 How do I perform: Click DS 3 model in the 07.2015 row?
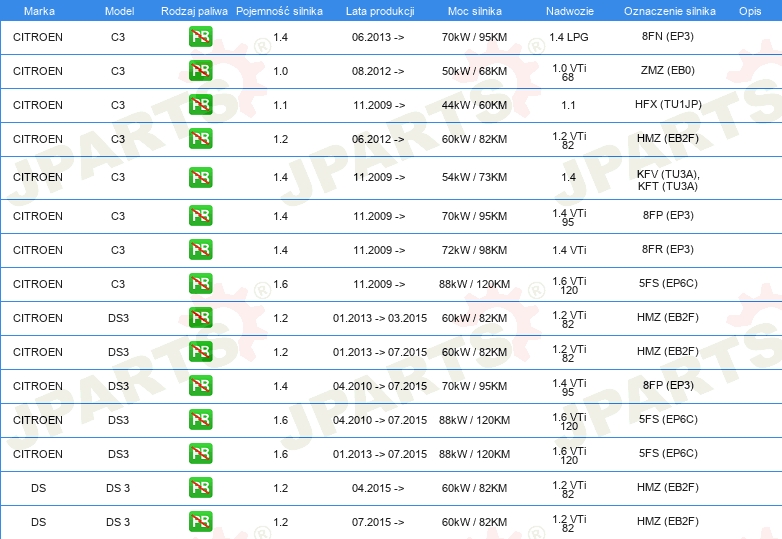click(x=118, y=522)
